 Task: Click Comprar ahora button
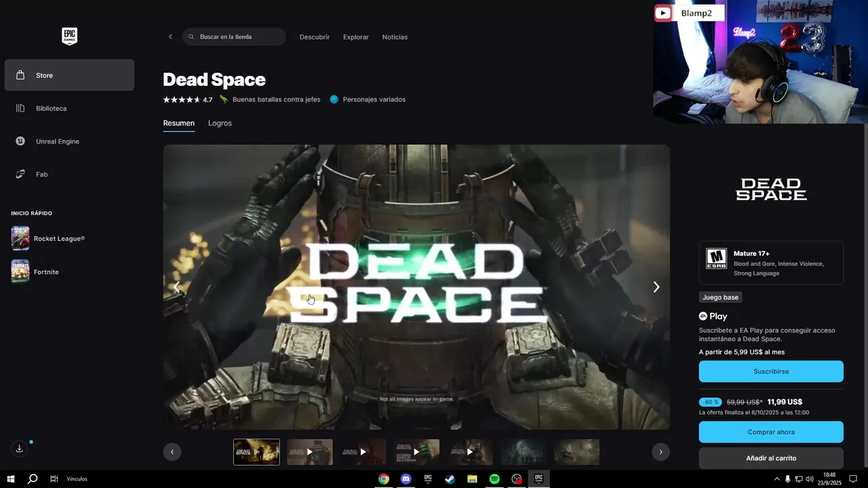point(771,432)
